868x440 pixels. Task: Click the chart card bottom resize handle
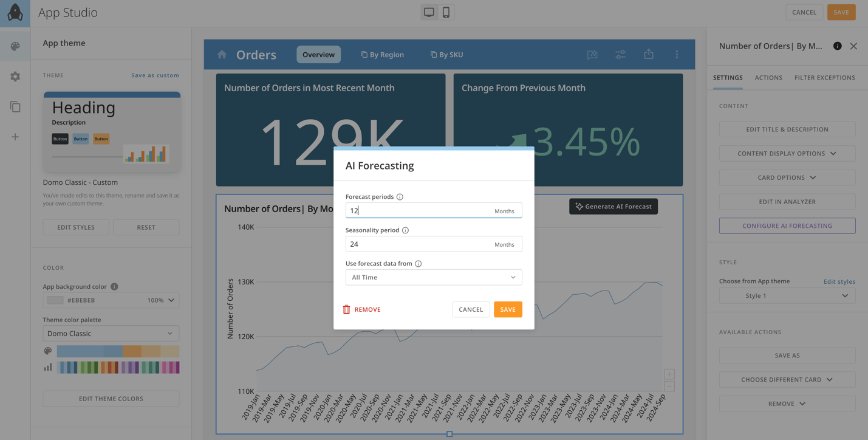click(449, 434)
